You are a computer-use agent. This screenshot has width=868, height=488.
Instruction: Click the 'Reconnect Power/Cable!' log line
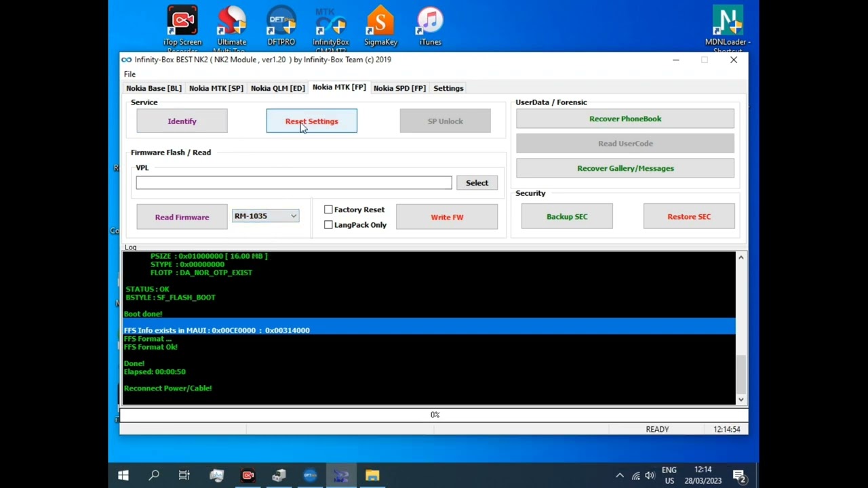tap(167, 388)
